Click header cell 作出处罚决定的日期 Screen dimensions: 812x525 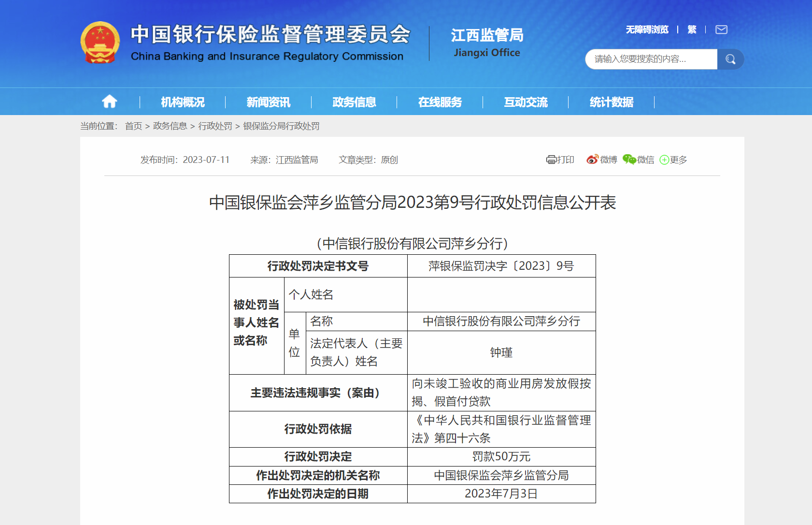click(318, 494)
